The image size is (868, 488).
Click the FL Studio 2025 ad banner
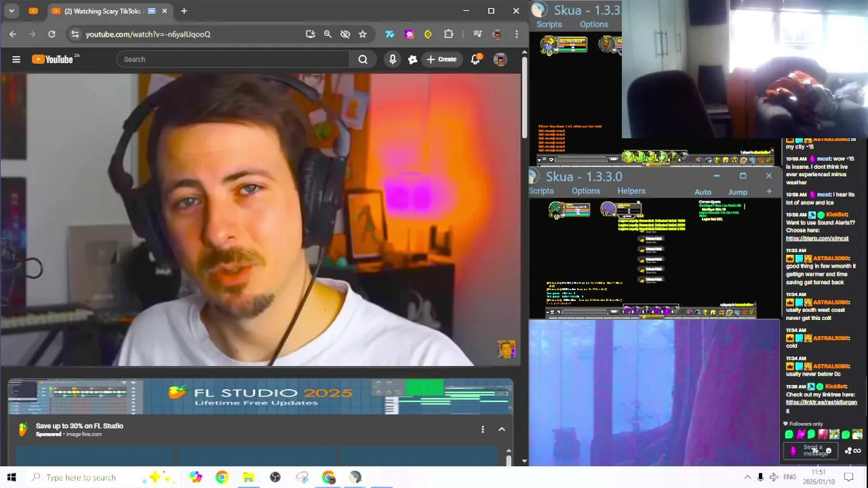(x=260, y=396)
